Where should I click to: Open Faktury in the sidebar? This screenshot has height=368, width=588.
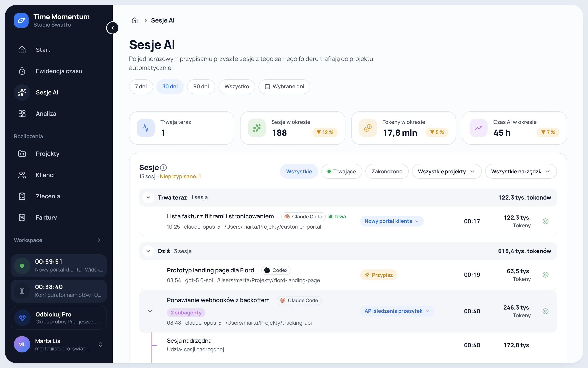pyautogui.click(x=59, y=218)
